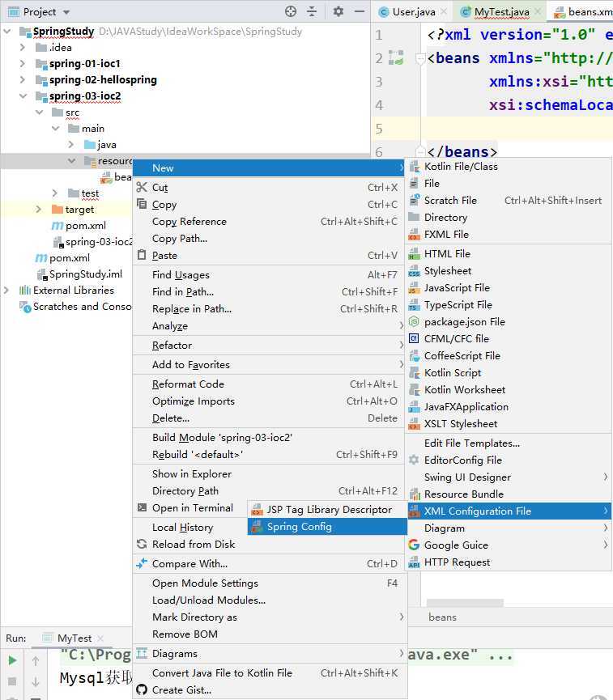Click the green Run button in Run panel

(12, 660)
